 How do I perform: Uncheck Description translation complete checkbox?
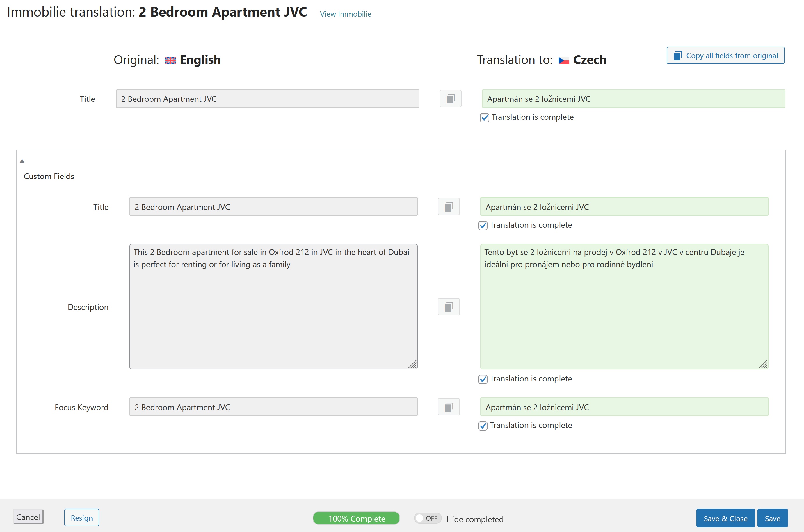(483, 379)
